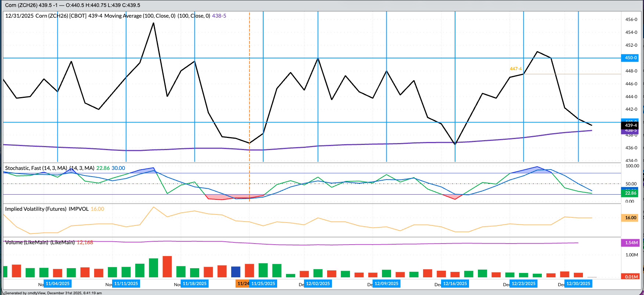Click the blue 30.00 stochastic legend value

(118, 168)
